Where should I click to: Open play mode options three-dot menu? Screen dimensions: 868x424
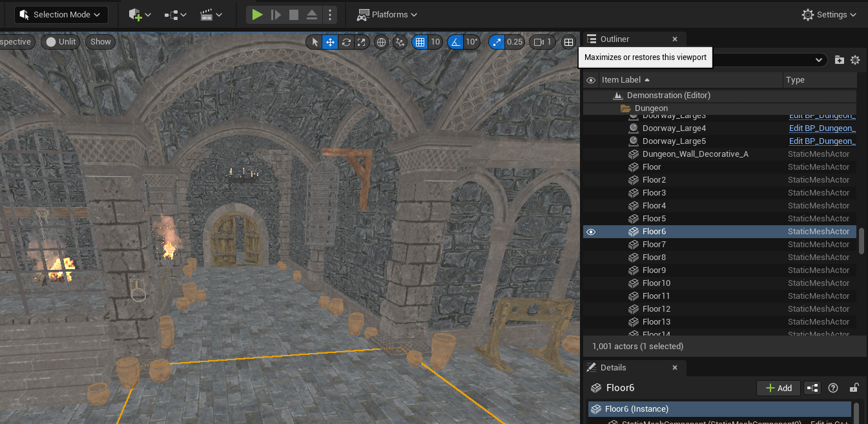tap(330, 14)
